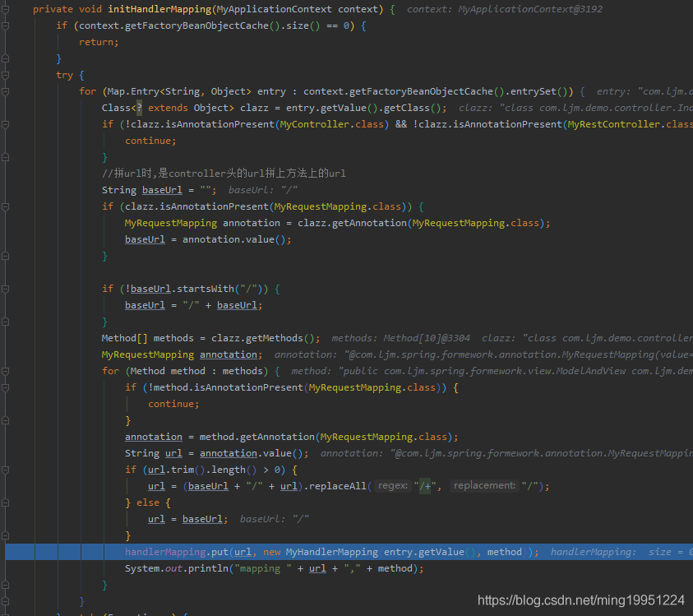Collapse the else block fold marker
Screen dimensions: 693x616
tap(6, 503)
